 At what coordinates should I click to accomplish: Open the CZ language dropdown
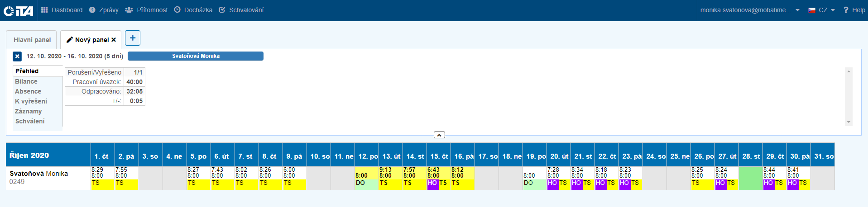point(821,10)
